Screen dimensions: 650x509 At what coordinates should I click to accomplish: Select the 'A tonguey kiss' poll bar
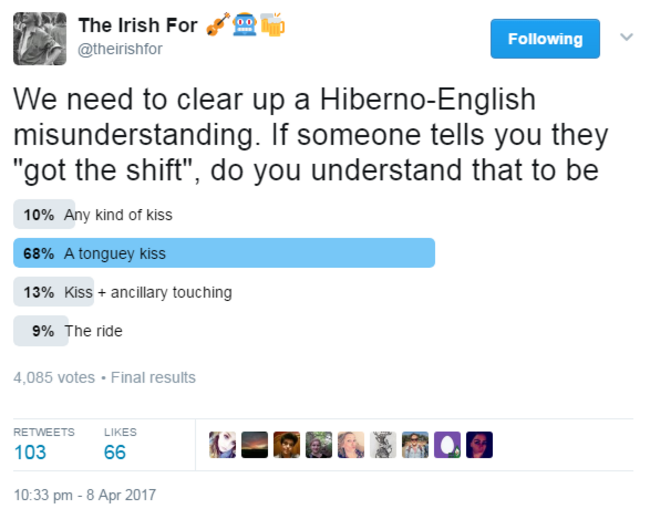pos(224,253)
